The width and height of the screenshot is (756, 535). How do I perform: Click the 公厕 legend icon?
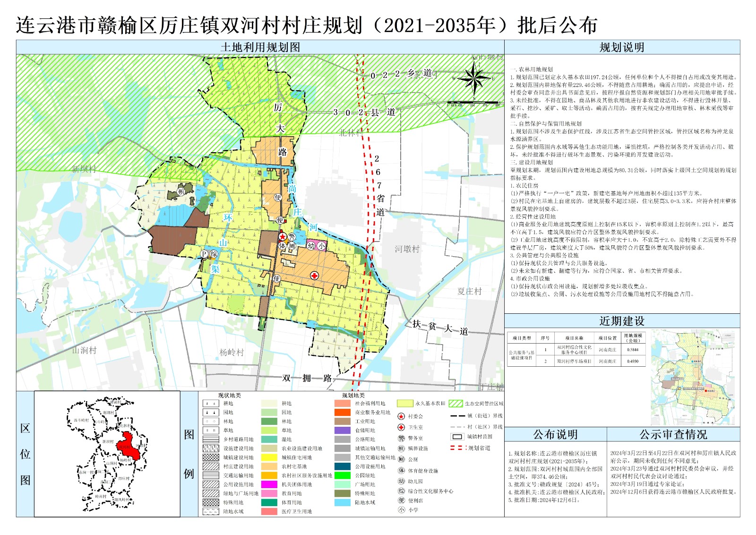coord(401,459)
